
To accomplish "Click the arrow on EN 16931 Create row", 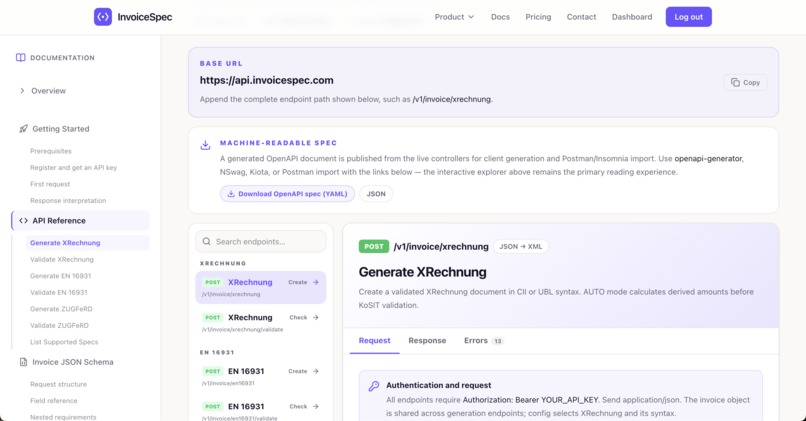I will 316,371.
